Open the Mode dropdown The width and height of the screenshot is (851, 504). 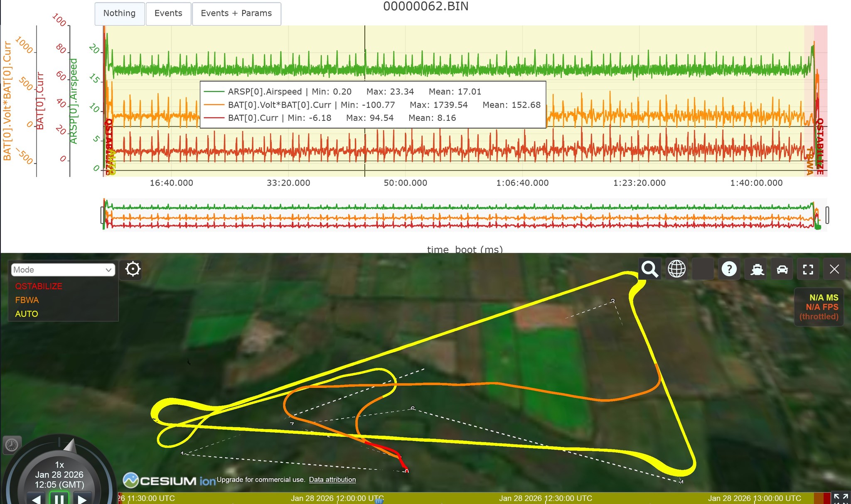63,270
